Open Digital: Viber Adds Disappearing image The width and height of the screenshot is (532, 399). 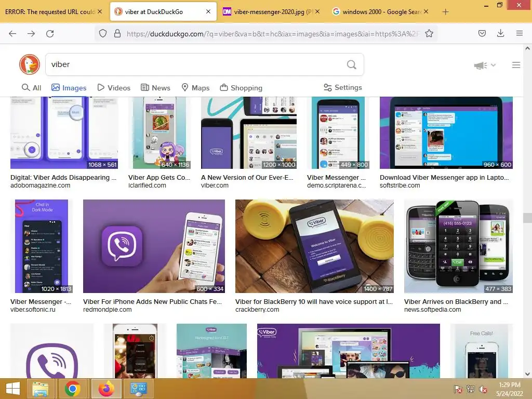64,132
